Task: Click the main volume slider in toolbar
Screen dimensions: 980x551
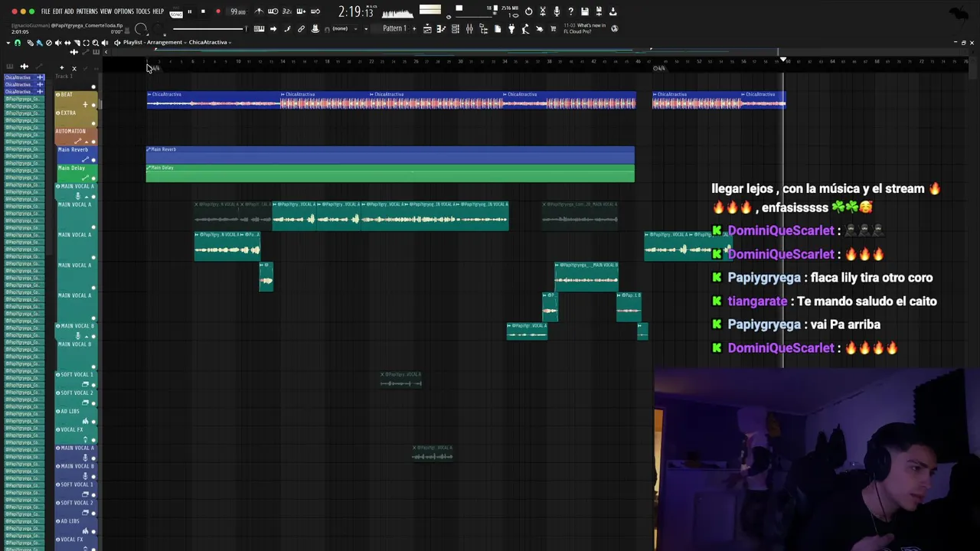Action: pyautogui.click(x=209, y=29)
